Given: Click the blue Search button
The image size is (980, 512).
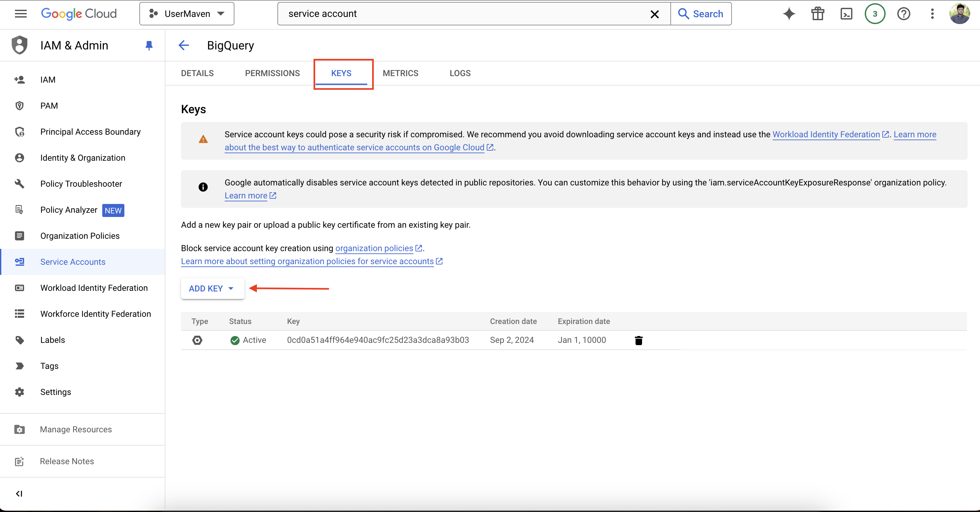Looking at the screenshot, I should pyautogui.click(x=701, y=14).
